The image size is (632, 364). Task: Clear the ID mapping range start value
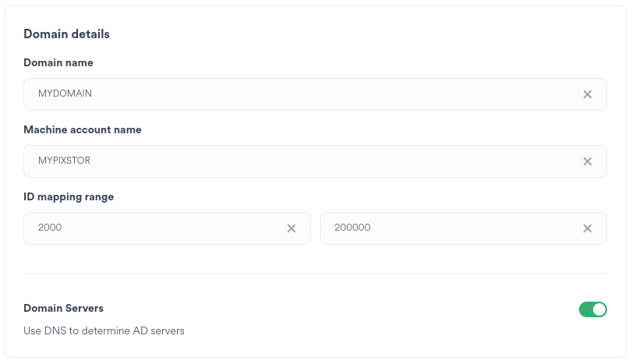pyautogui.click(x=291, y=228)
